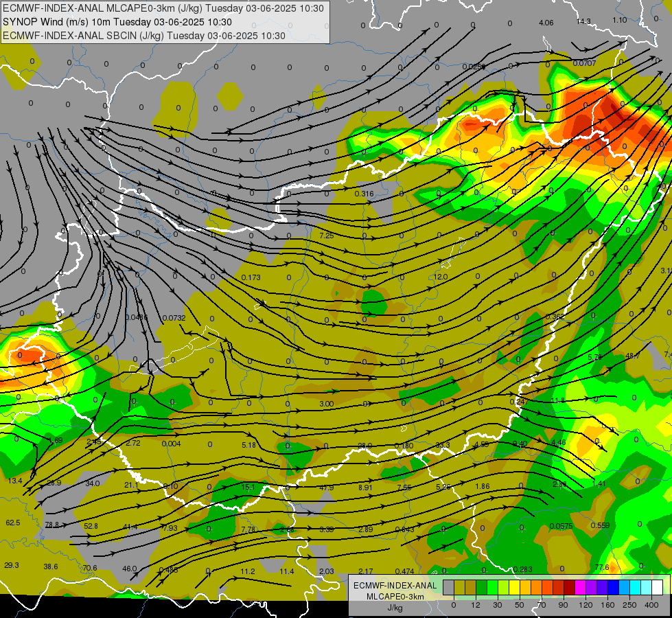Pick the yellow-green (lime) legend swatch
Viewport: 672px width, 618px height.
[x=504, y=587]
